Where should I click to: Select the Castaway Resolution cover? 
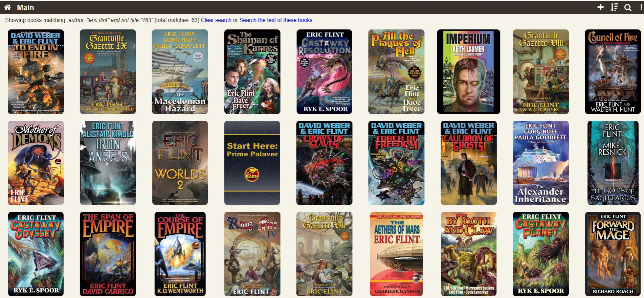[324, 72]
